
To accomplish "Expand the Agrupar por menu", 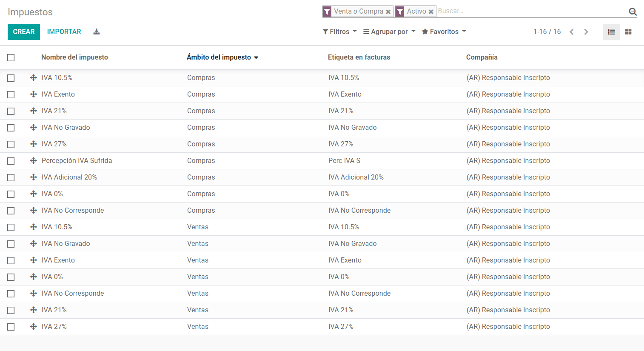I will pos(389,32).
